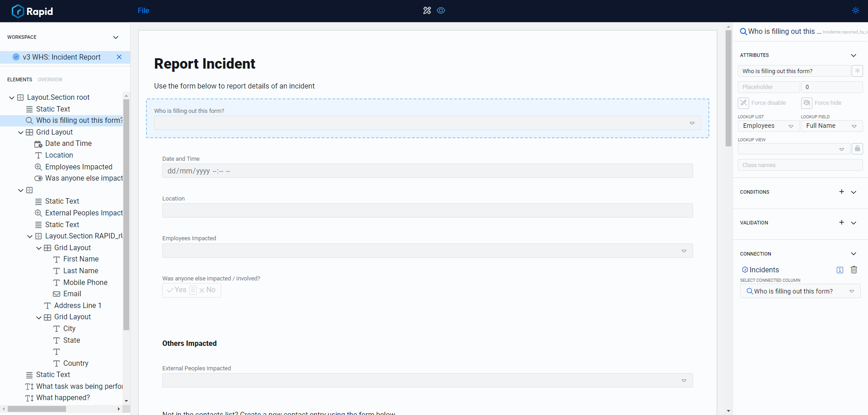This screenshot has height=415, width=868.
Task: Click the Date and Time input field
Action: pyautogui.click(x=428, y=171)
